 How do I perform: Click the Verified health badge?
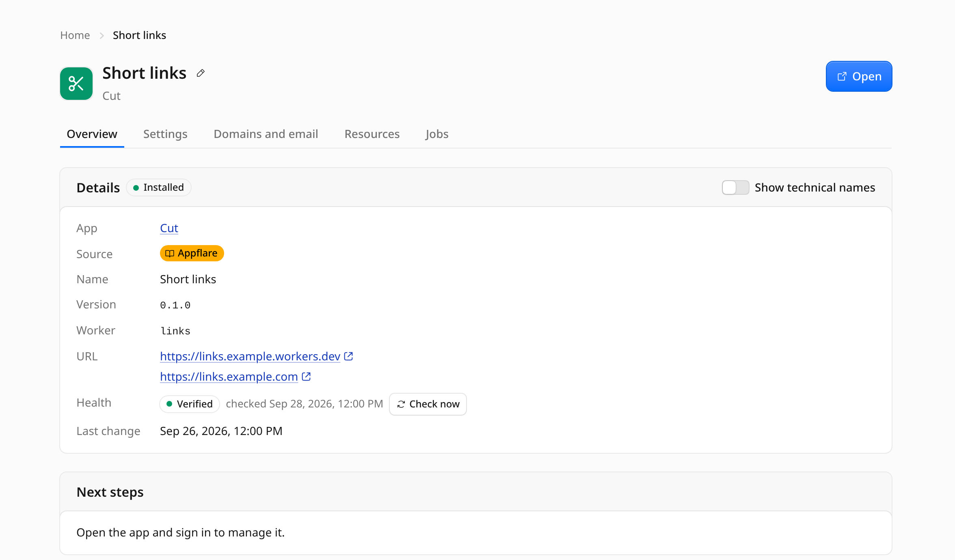point(190,404)
